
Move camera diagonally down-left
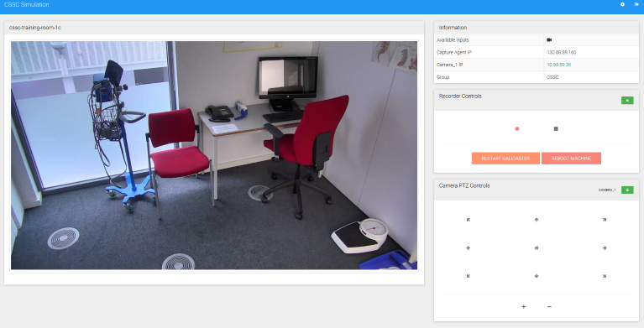point(469,276)
